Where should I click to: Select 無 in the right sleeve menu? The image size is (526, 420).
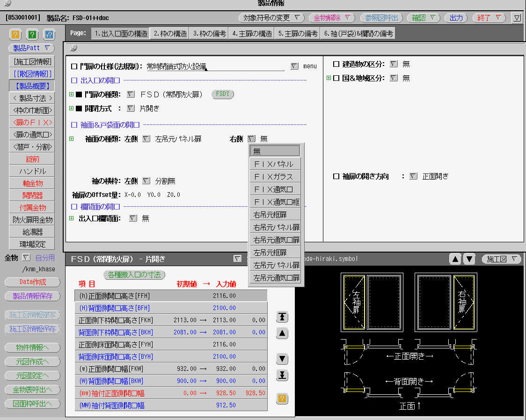275,151
